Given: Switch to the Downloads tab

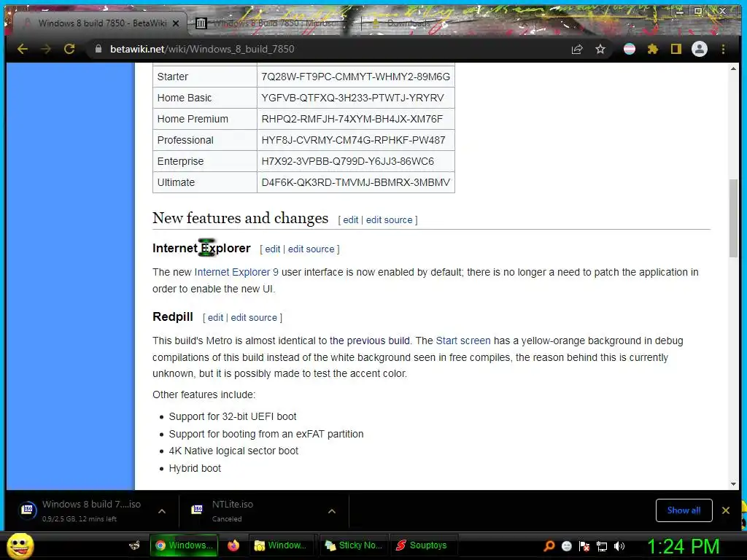Looking at the screenshot, I should 407,23.
